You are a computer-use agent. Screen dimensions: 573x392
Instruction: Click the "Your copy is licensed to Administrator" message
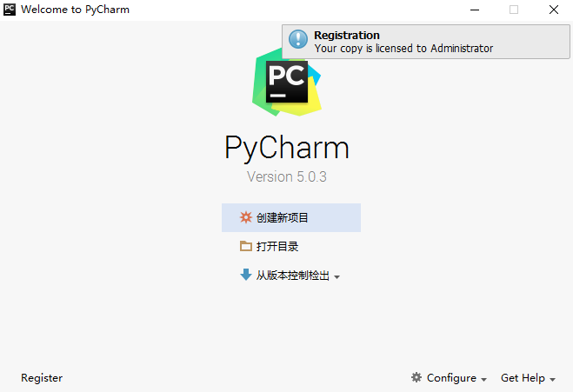[x=403, y=48]
